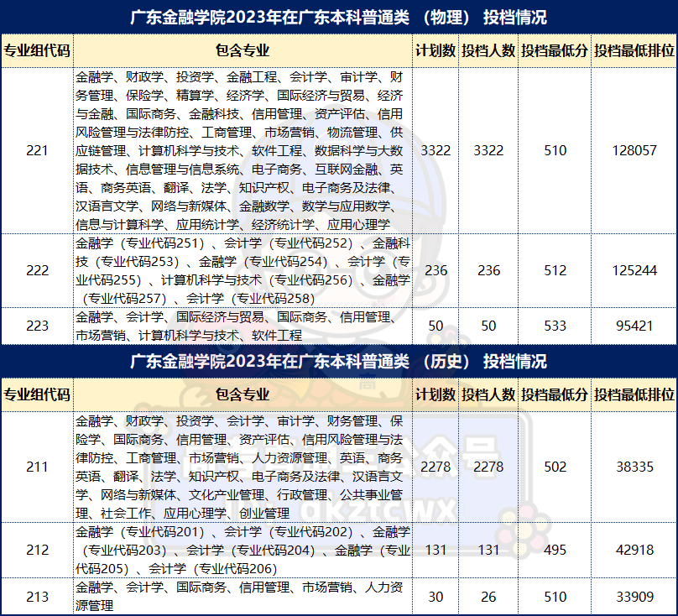Select the 包含专业 header in Physics table
Screen dimensions: 678x616
(x=243, y=50)
